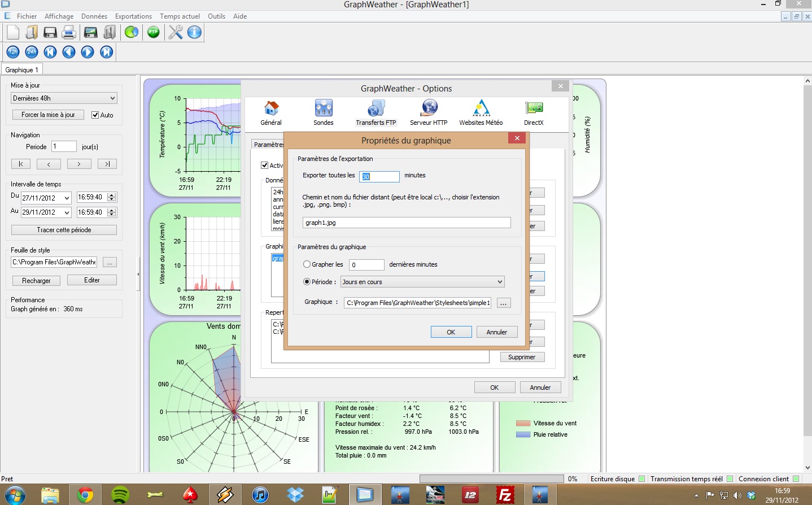The height and width of the screenshot is (505, 812).
Task: Save using the floppy disk icon
Action: pyautogui.click(x=50, y=32)
